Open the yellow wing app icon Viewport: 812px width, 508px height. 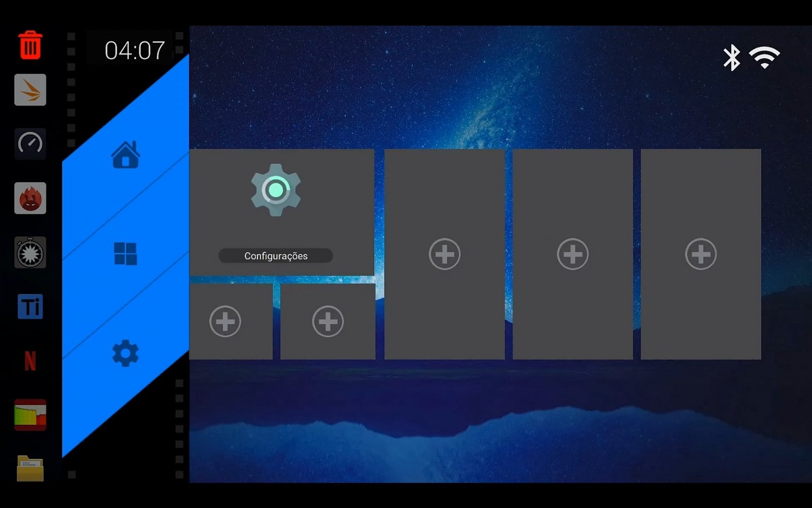tap(30, 90)
